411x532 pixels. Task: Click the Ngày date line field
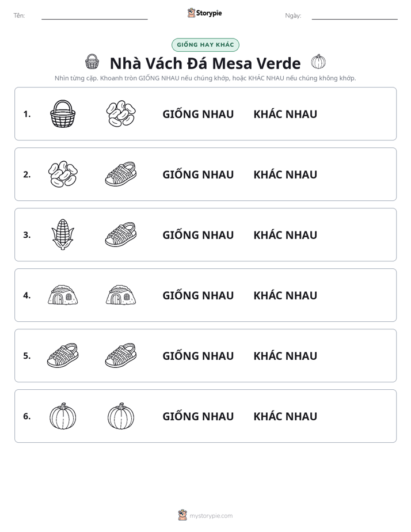[355, 16]
